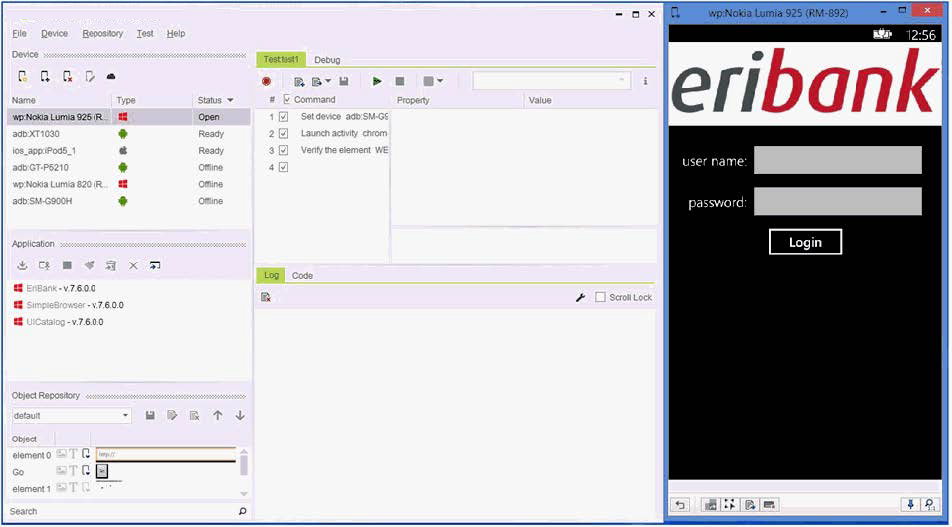Uncheck step 1 Set device checkbox
Screen dimensions: 952x527
click(x=283, y=117)
